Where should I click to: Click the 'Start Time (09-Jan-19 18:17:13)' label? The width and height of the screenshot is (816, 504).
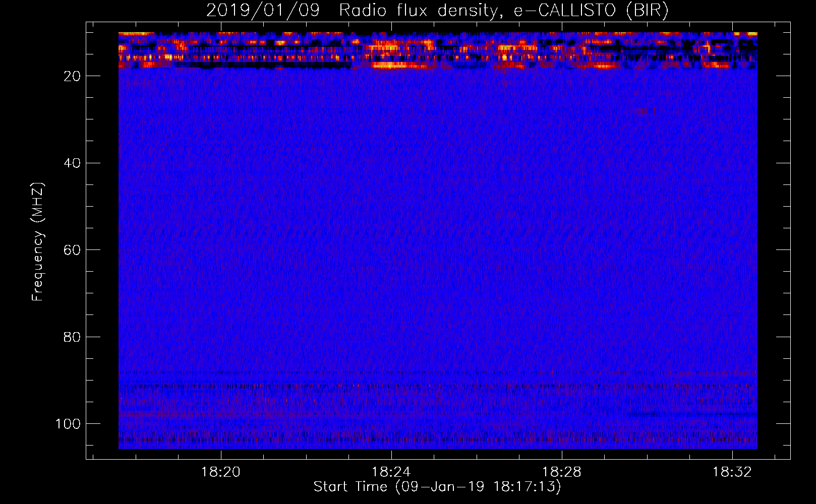(x=437, y=487)
